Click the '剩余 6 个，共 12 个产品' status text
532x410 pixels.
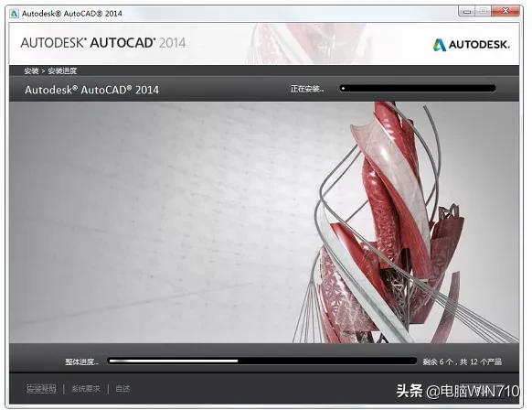point(463,361)
